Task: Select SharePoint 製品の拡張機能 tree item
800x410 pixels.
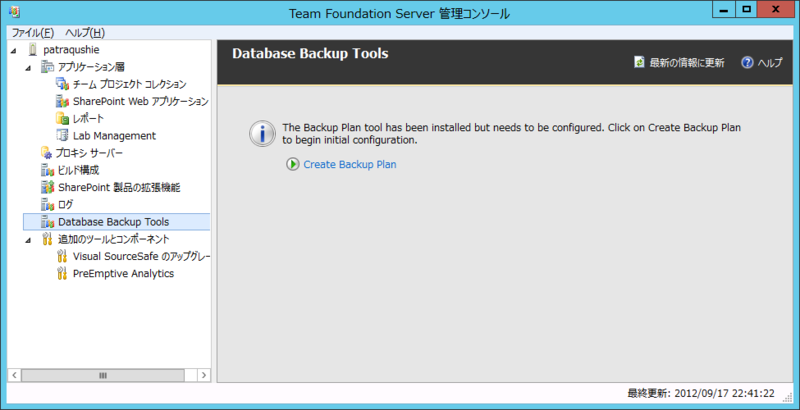Action: 119,187
